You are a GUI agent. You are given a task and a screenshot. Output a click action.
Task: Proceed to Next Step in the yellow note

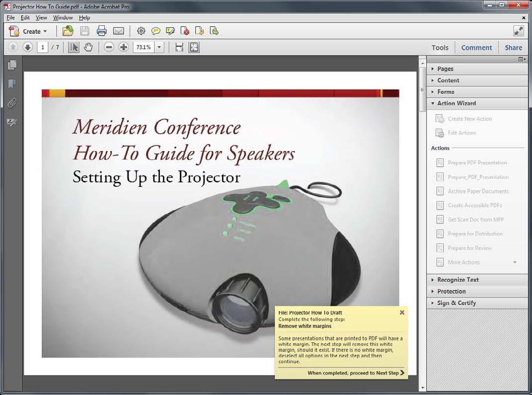point(356,373)
